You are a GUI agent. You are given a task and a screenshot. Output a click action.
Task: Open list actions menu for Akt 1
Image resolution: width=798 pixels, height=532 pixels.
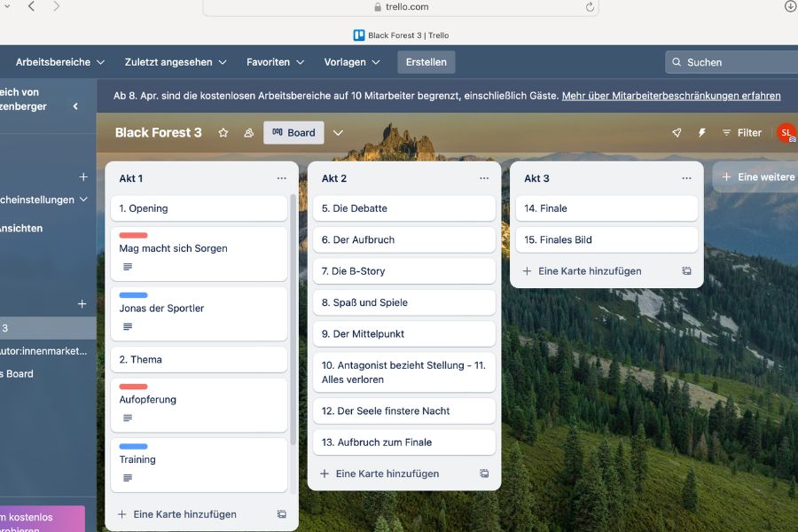coord(281,178)
